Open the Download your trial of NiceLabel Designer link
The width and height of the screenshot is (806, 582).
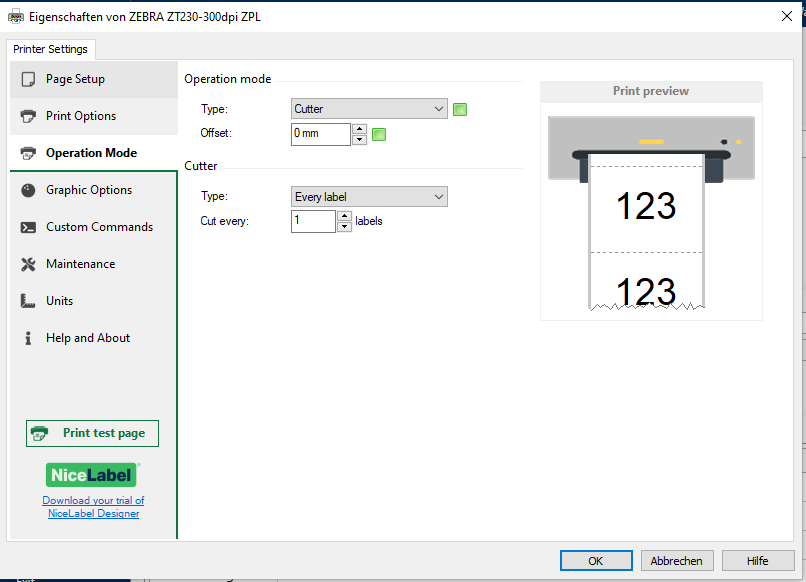tap(94, 507)
